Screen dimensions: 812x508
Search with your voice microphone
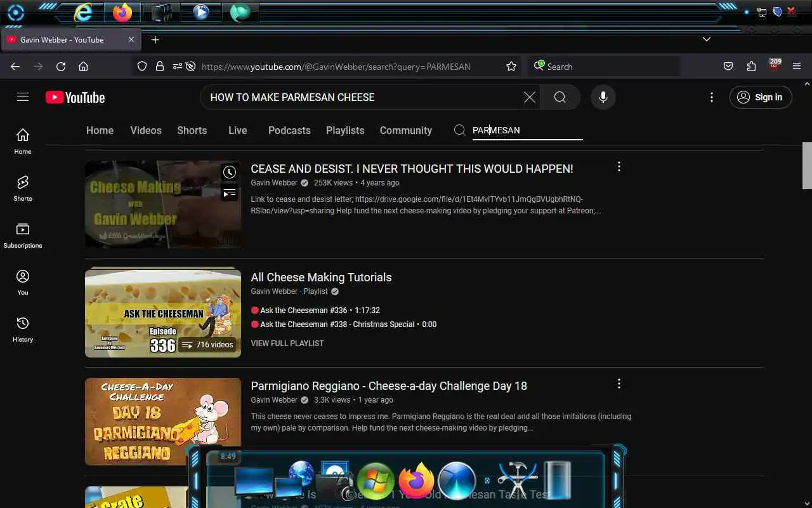pos(603,97)
